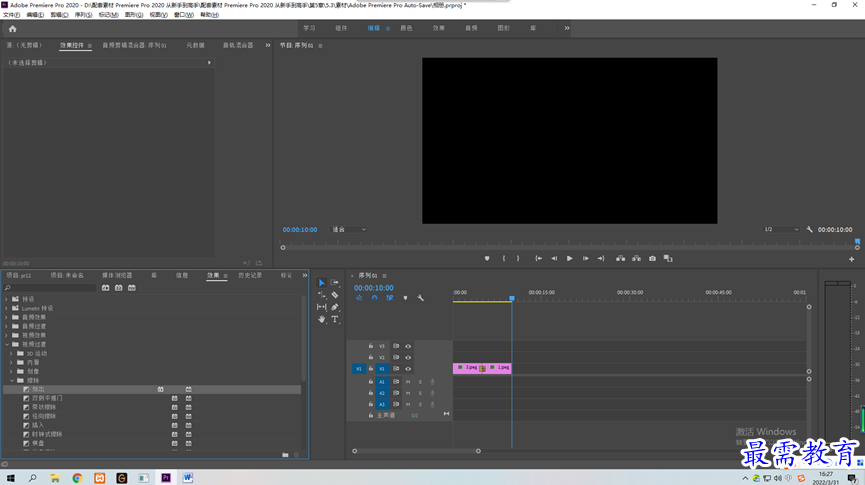Image resolution: width=865 pixels, height=485 pixels.
Task: Switch to the 历史记录 tab
Action: (x=250, y=275)
